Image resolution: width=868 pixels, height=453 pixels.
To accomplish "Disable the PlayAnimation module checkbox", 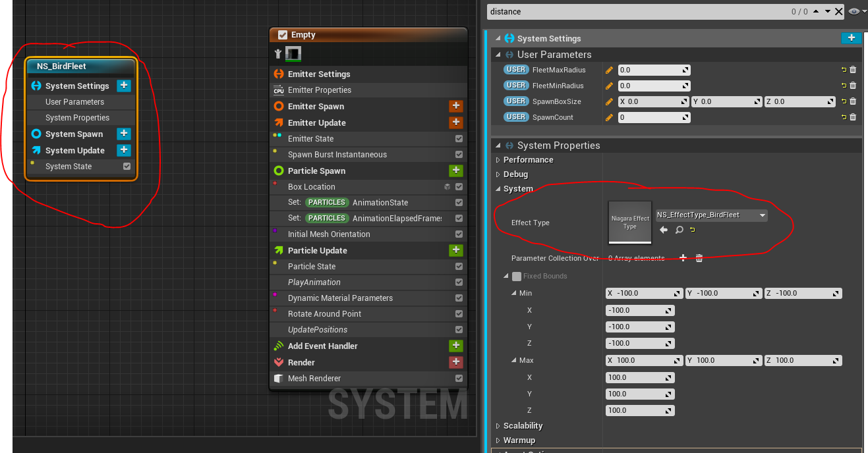I will 459,282.
